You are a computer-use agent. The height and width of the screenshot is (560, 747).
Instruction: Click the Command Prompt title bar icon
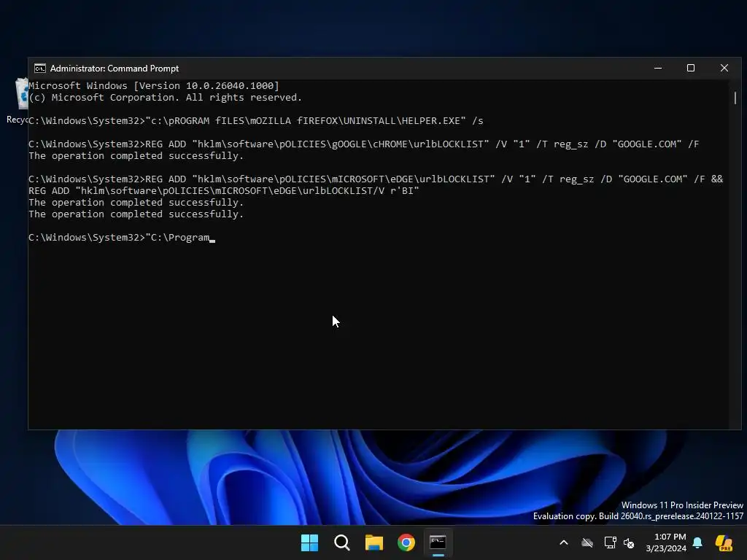pyautogui.click(x=40, y=69)
